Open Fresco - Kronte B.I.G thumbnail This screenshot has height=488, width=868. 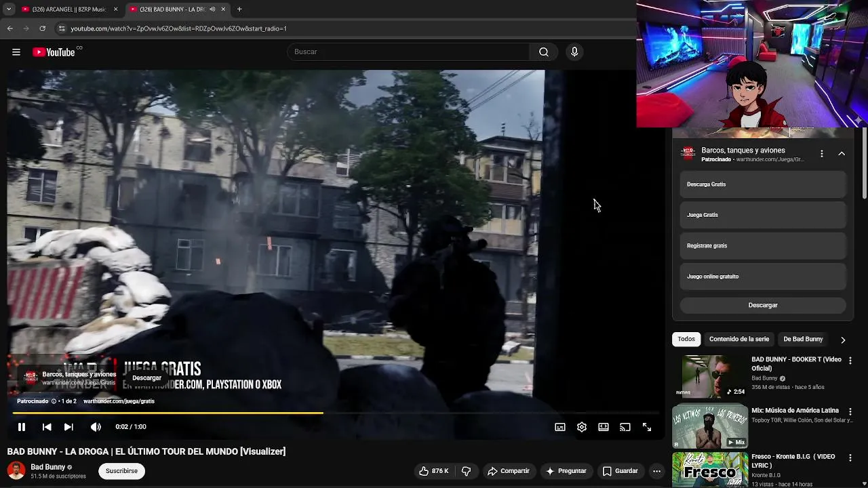(x=710, y=470)
